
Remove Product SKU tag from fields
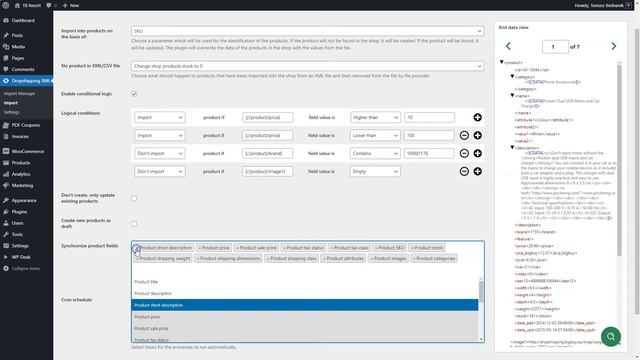tap(376, 248)
